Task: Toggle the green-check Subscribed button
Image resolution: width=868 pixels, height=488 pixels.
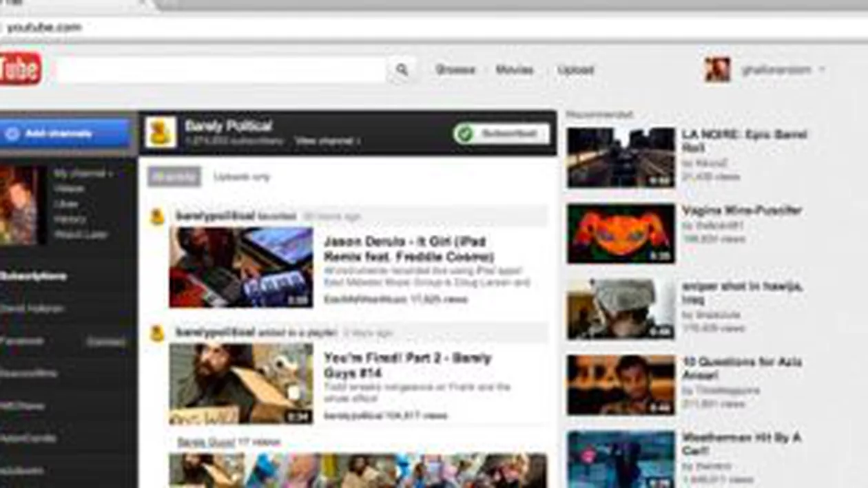Action: 502,134
